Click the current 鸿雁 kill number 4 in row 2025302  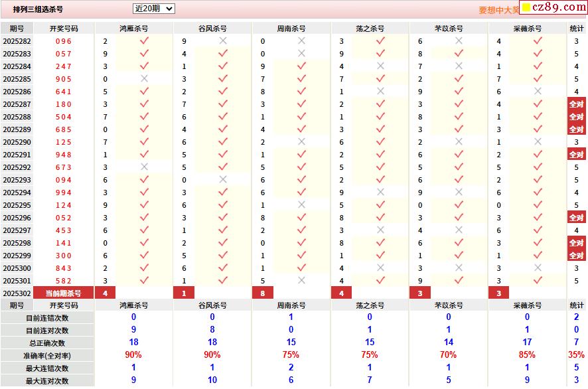(x=105, y=293)
